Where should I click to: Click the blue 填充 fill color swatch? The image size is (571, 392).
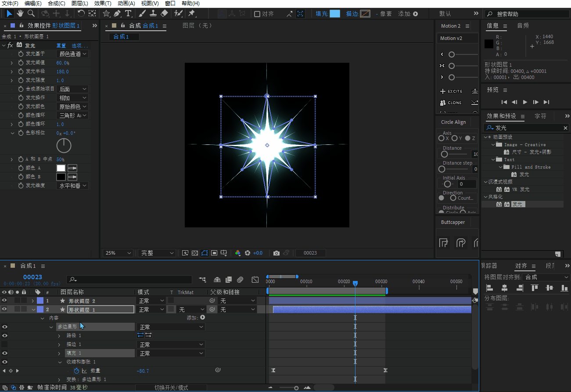pyautogui.click(x=334, y=14)
